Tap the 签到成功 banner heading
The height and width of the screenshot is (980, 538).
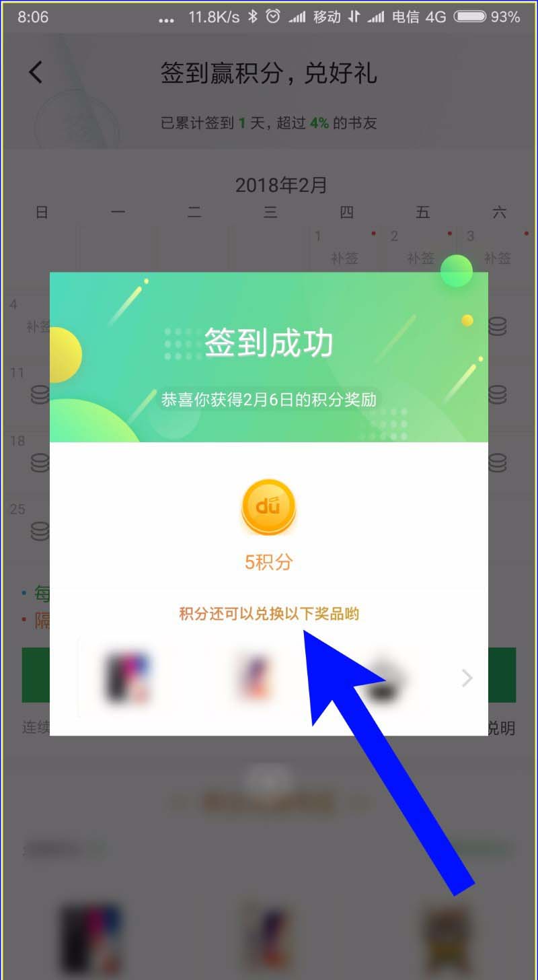[x=268, y=343]
